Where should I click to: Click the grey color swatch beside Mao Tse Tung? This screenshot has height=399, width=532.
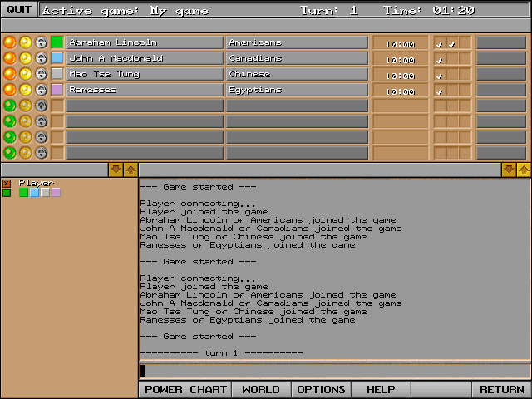pos(57,74)
